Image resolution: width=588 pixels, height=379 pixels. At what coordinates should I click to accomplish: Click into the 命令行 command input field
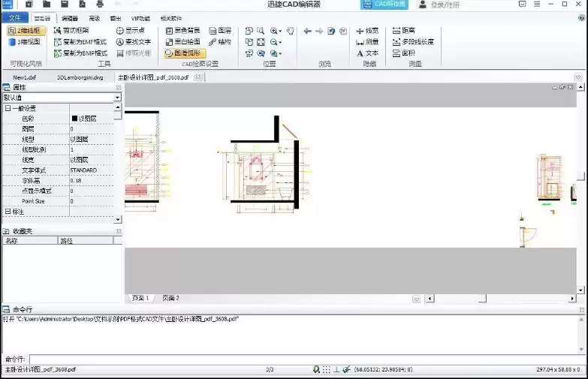click(300, 359)
